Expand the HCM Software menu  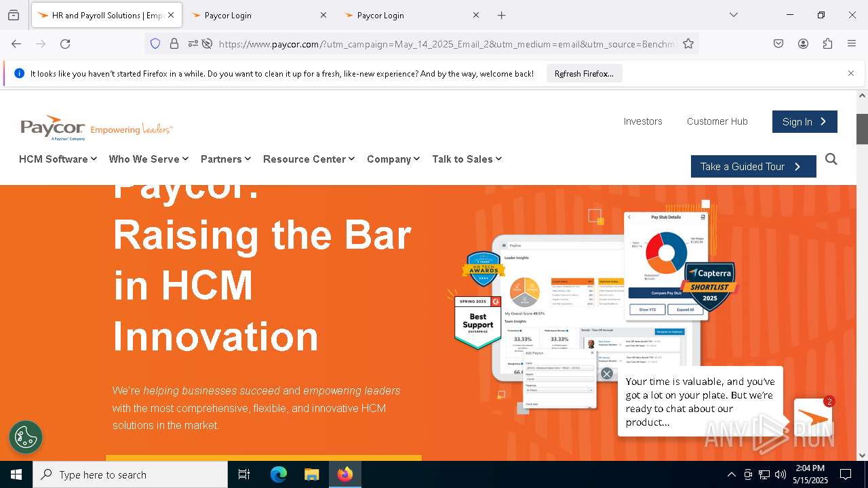(58, 159)
